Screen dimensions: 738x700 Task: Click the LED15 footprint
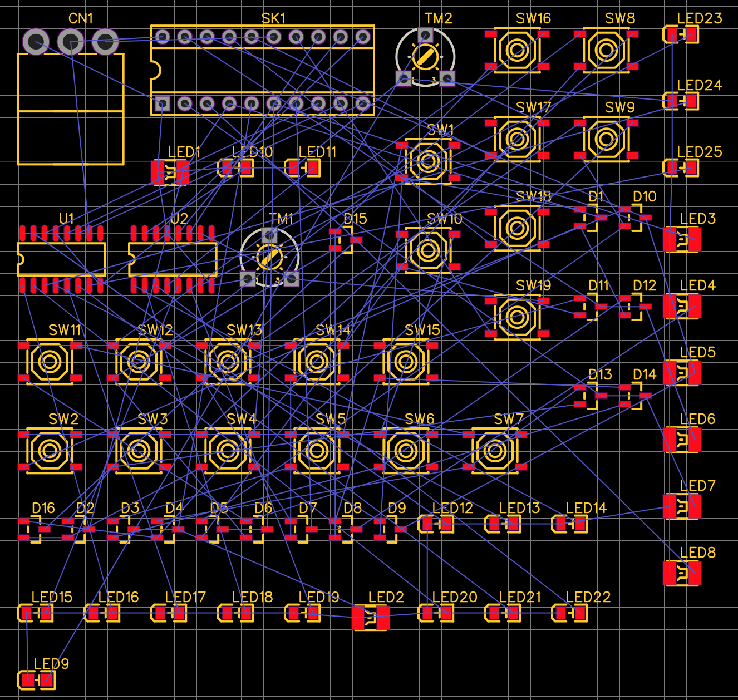pyautogui.click(x=35, y=613)
